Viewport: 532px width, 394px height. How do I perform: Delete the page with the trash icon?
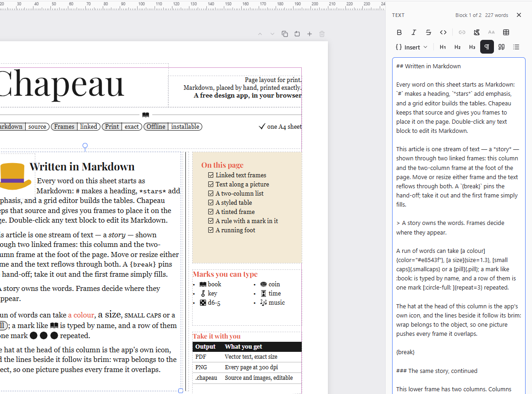click(322, 34)
